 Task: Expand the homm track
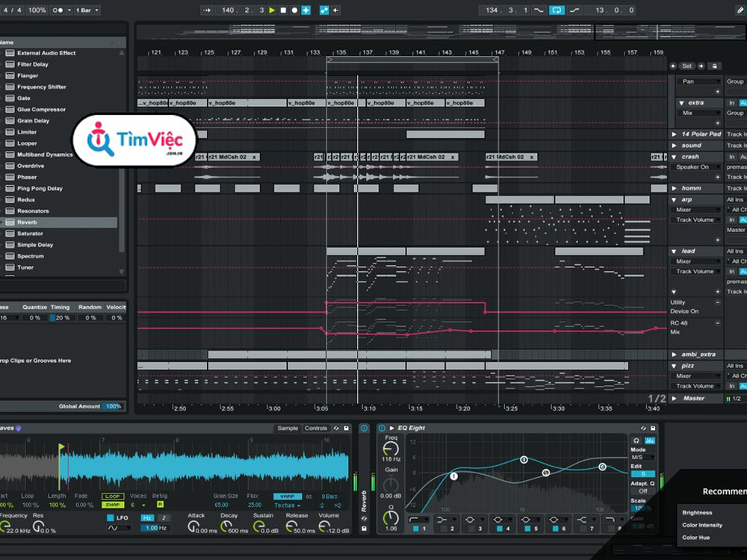[x=674, y=189]
